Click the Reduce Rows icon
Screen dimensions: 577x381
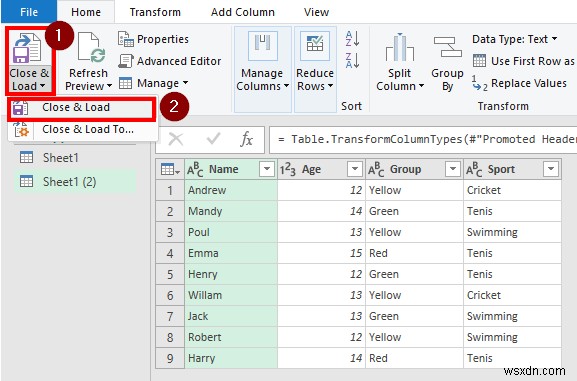[x=315, y=46]
